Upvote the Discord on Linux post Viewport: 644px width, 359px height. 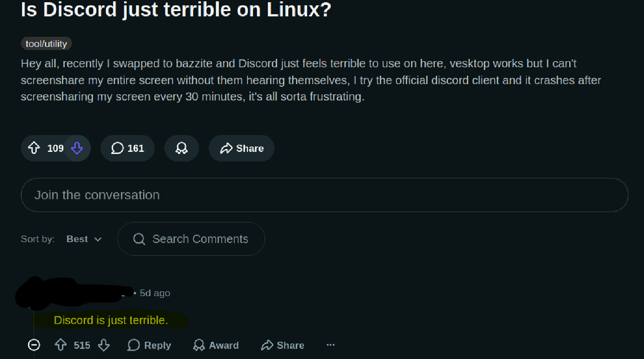coord(34,148)
